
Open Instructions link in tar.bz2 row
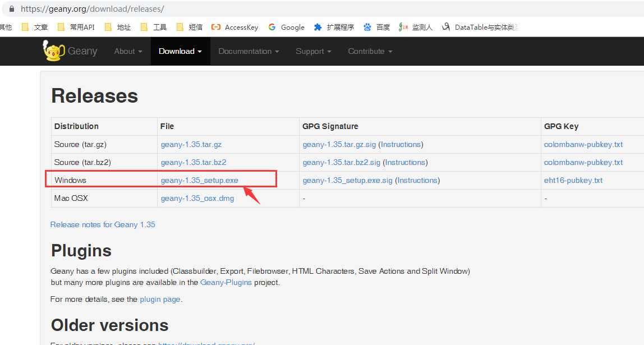coord(405,163)
